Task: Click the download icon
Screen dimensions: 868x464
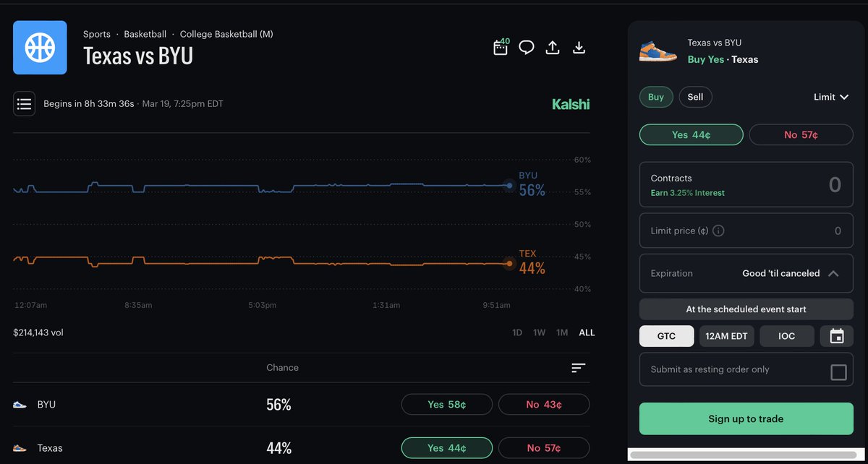Action: (579, 48)
